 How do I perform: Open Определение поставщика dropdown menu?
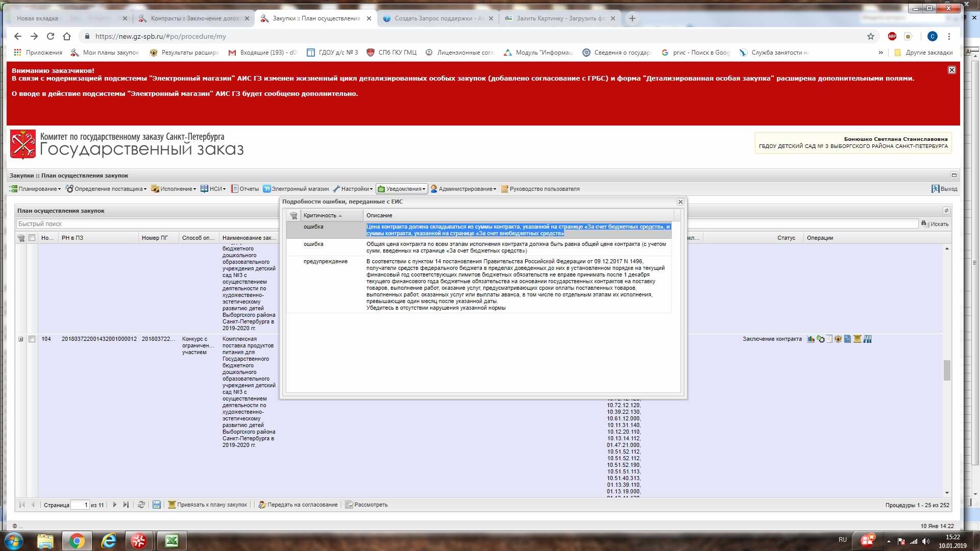click(x=106, y=189)
